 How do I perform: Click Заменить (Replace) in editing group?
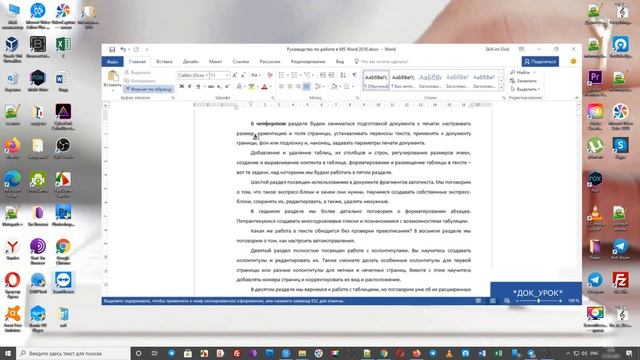(524, 80)
